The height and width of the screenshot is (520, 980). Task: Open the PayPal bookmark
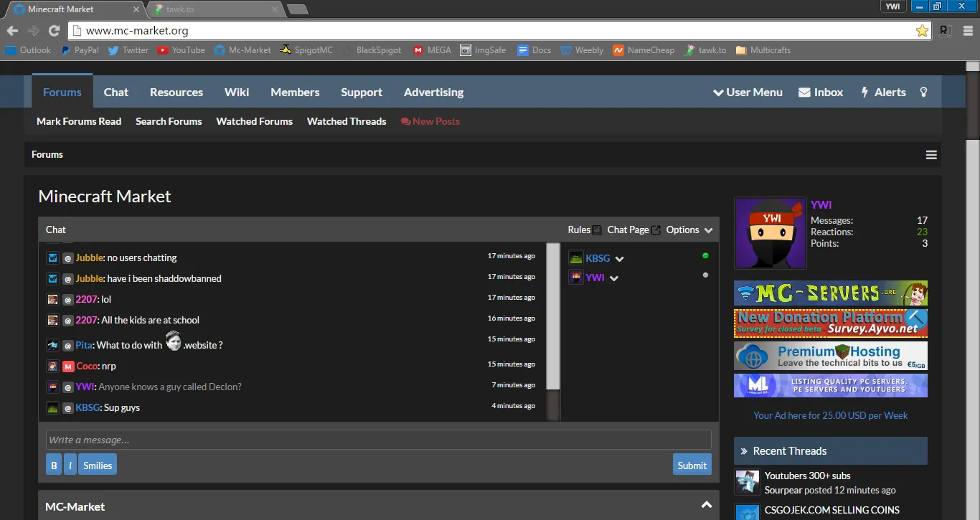(x=80, y=50)
